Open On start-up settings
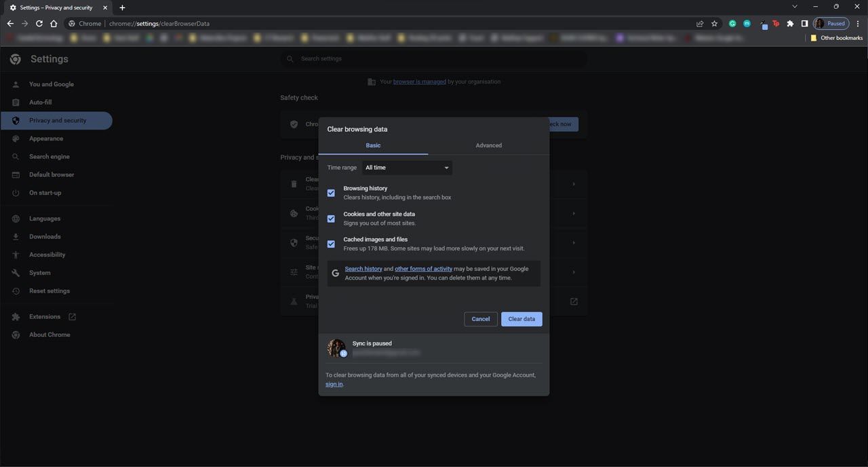The height and width of the screenshot is (467, 868). pos(45,193)
